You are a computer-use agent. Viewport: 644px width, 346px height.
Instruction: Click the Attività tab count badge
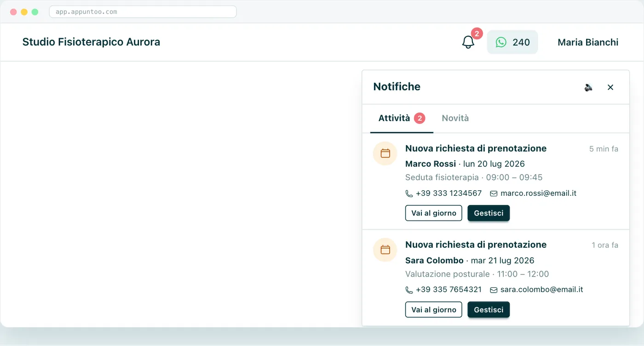[x=420, y=119]
